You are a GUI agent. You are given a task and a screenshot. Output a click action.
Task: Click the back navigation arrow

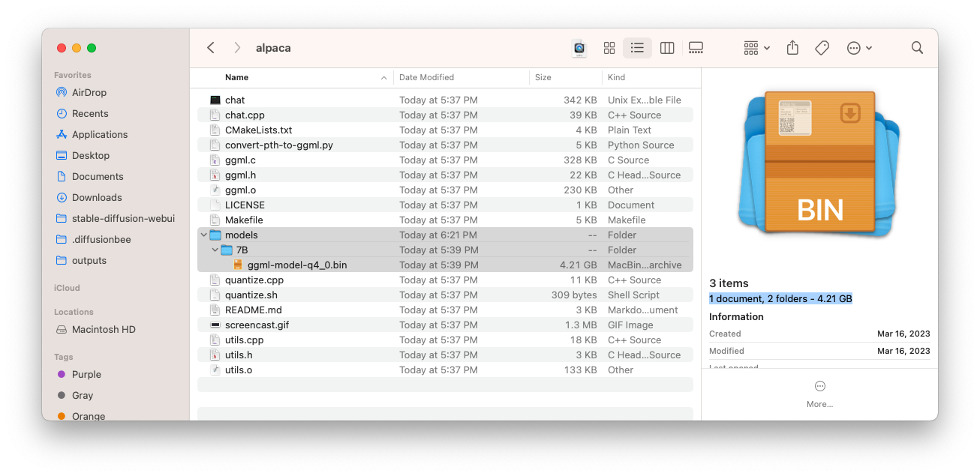pyautogui.click(x=211, y=48)
